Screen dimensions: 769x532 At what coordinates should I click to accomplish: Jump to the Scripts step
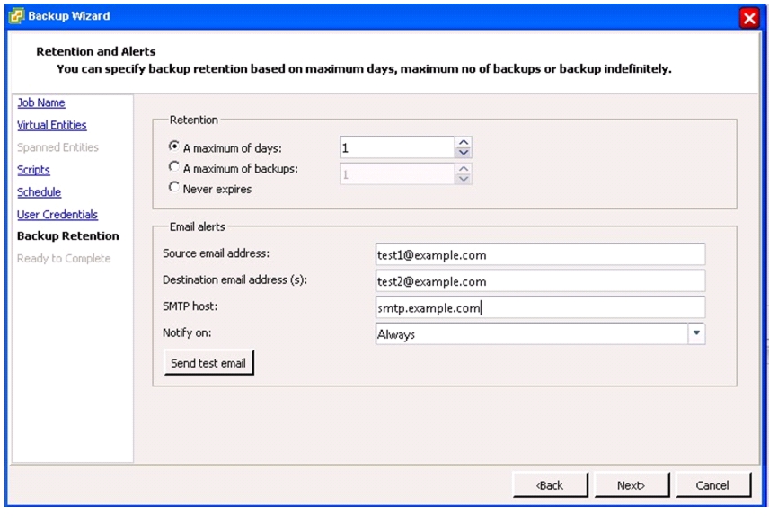33,170
